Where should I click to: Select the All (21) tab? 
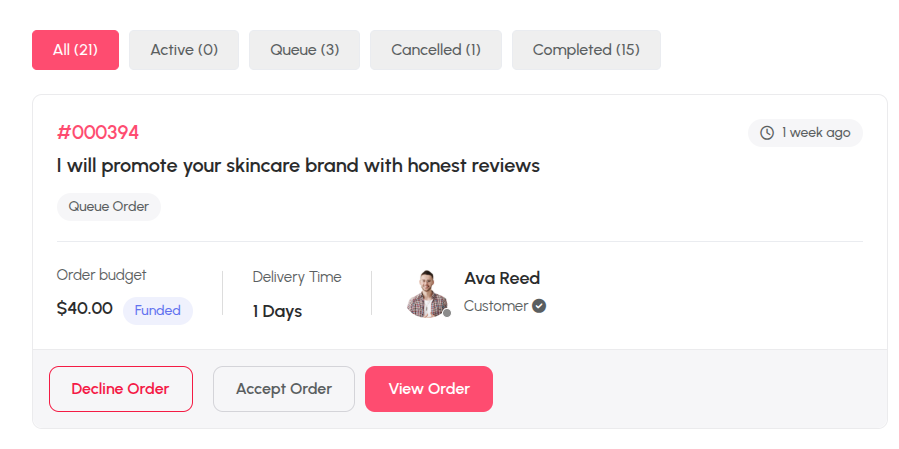pos(76,50)
